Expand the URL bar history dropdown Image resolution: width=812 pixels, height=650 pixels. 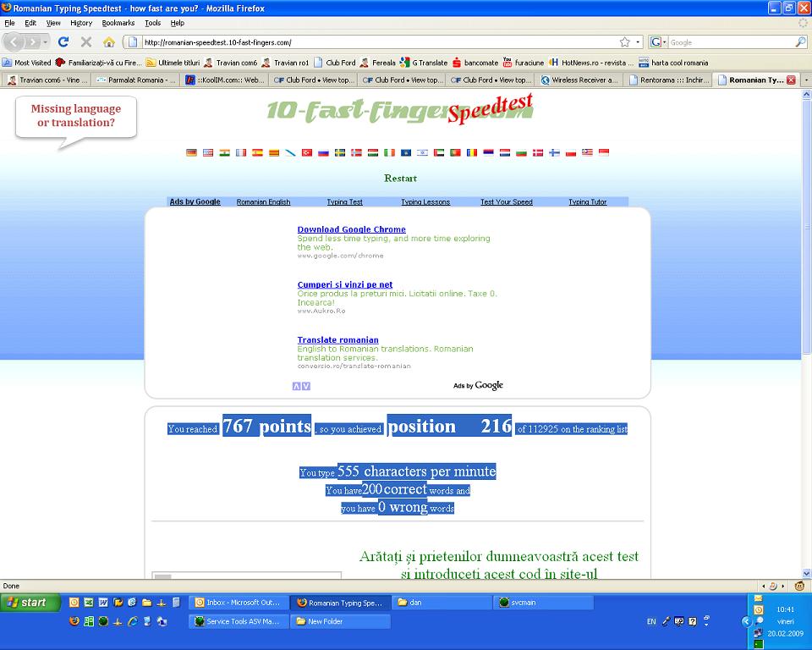(638, 41)
